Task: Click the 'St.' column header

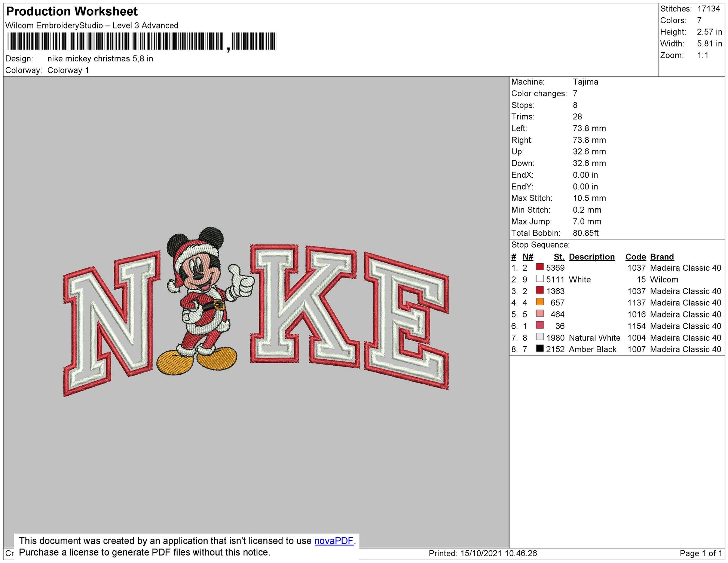Action: click(559, 257)
